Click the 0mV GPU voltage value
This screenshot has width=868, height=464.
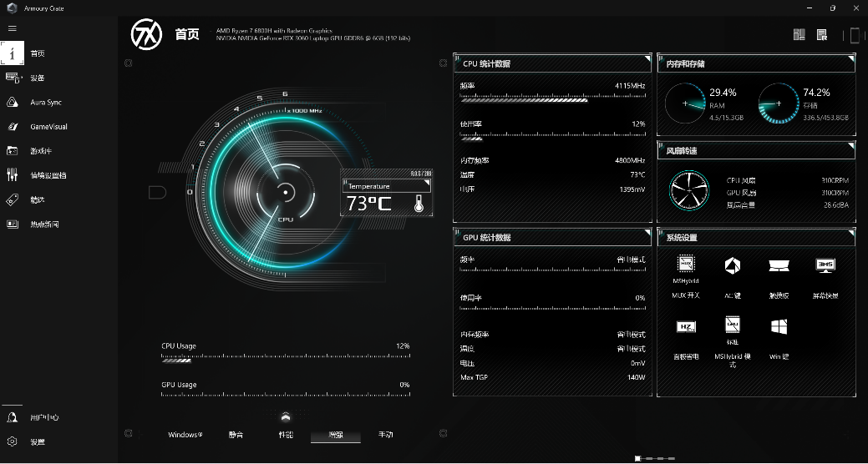click(x=637, y=363)
